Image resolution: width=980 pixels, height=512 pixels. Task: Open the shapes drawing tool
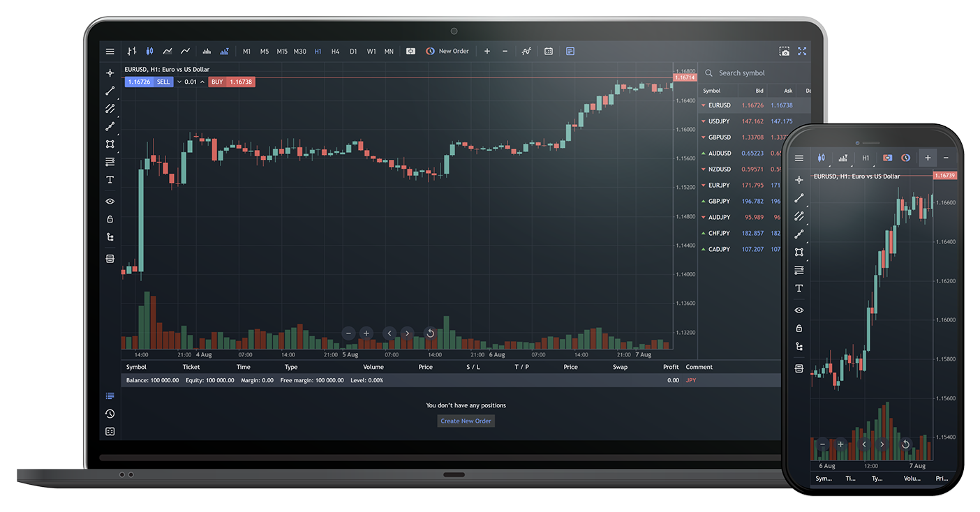[x=110, y=144]
